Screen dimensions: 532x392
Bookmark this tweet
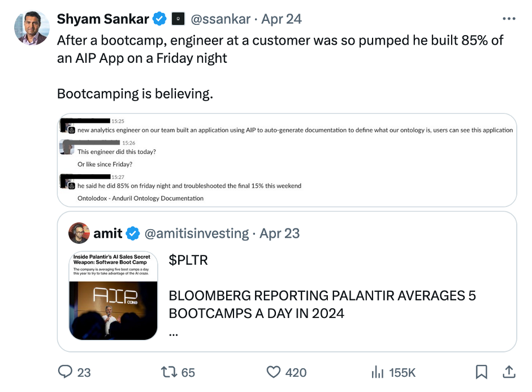pos(481,372)
